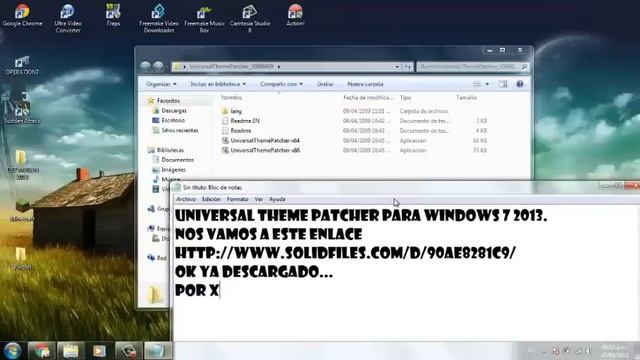Sort by the Nombre column header
This screenshot has width=640, height=360.
pos(231,98)
